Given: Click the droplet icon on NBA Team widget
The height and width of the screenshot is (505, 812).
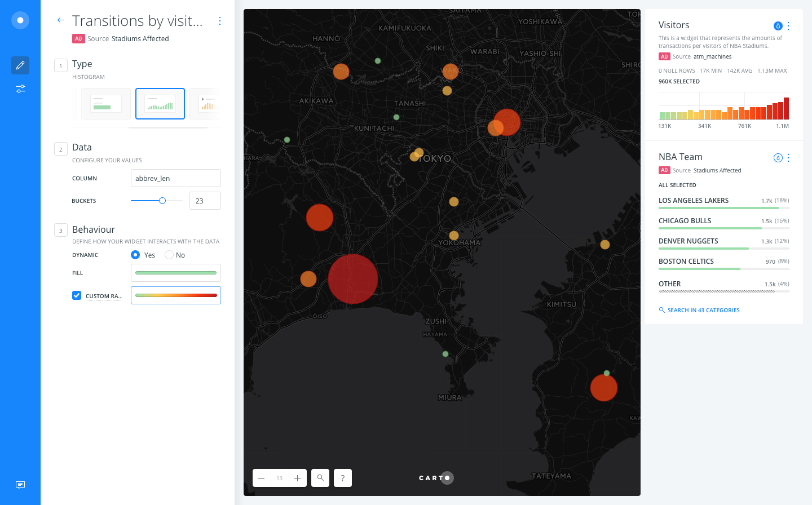Looking at the screenshot, I should point(778,158).
